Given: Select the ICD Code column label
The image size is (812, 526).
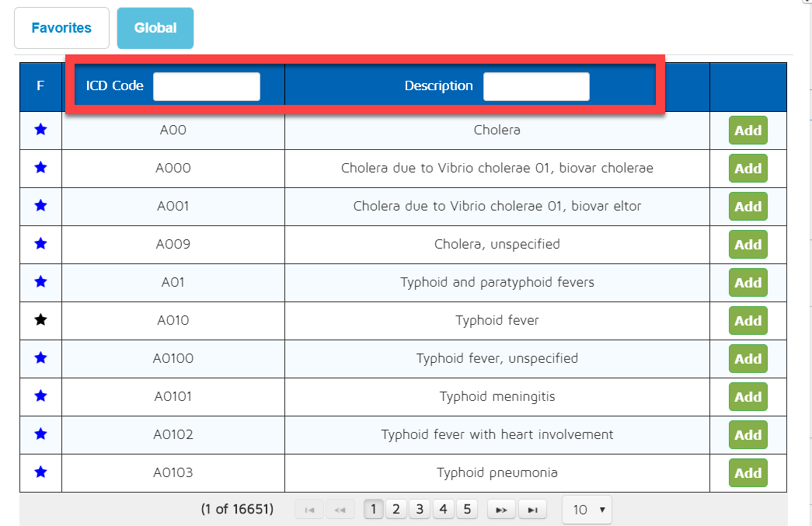Looking at the screenshot, I should click(x=114, y=86).
